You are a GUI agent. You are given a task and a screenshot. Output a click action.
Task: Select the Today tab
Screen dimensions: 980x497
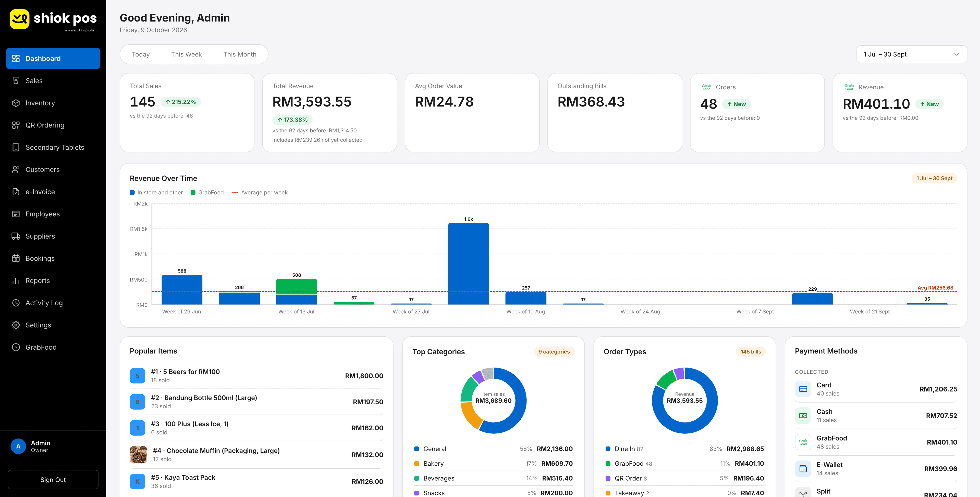click(141, 54)
